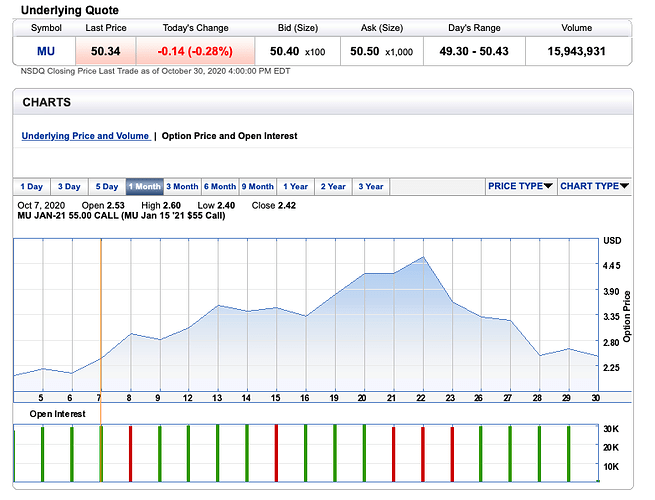
Task: Change chart period to 3 Month
Action: (182, 187)
